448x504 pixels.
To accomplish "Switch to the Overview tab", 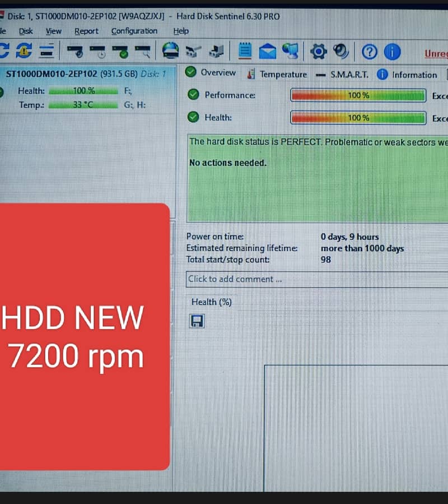I will (211, 72).
